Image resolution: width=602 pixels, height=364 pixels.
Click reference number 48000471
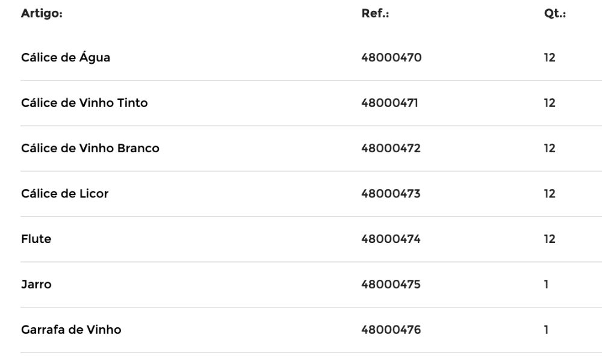click(389, 103)
